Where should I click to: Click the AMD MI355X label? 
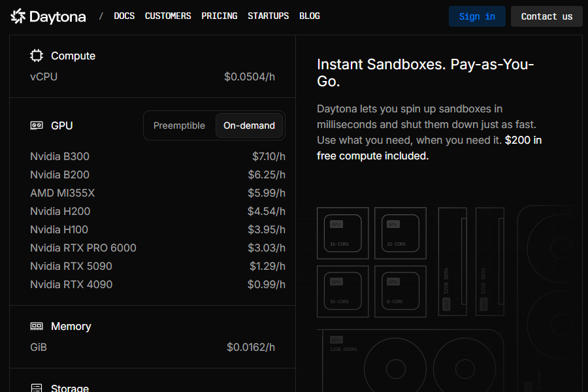(x=62, y=193)
